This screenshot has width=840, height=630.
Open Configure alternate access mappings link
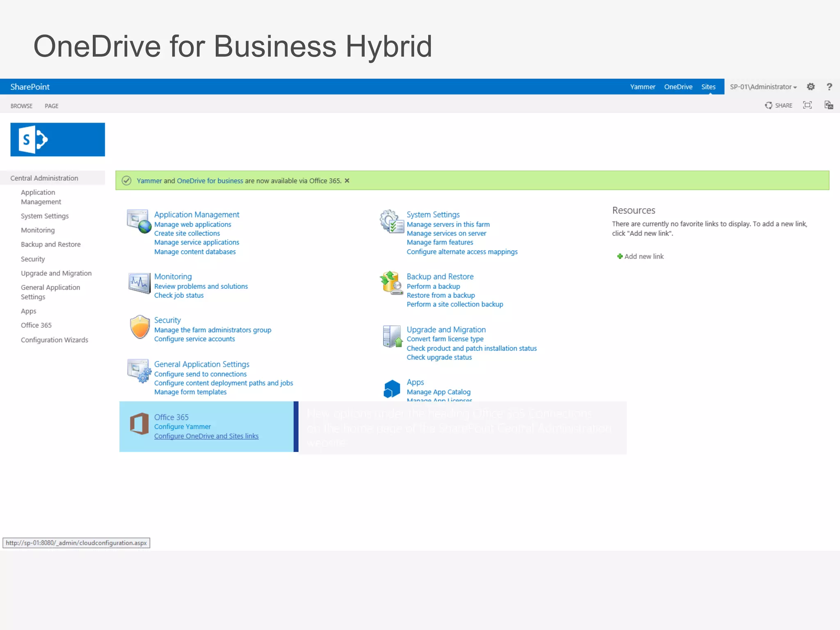(462, 252)
